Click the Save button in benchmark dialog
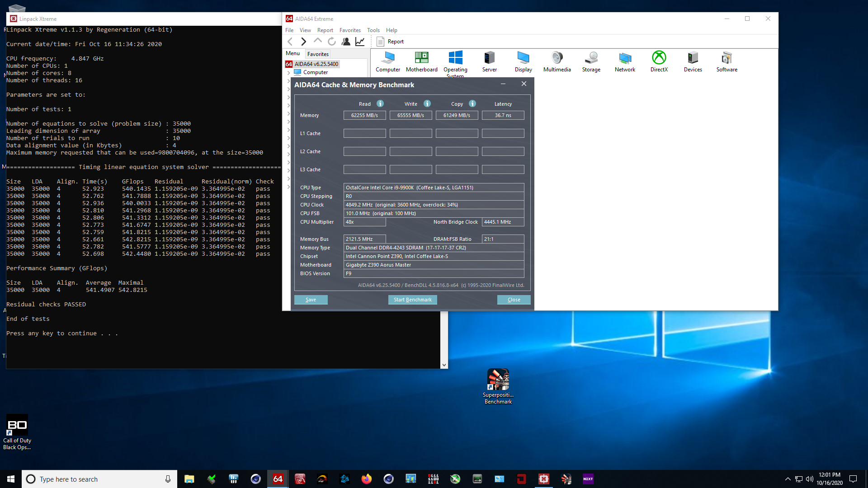This screenshot has width=868, height=488. point(311,300)
